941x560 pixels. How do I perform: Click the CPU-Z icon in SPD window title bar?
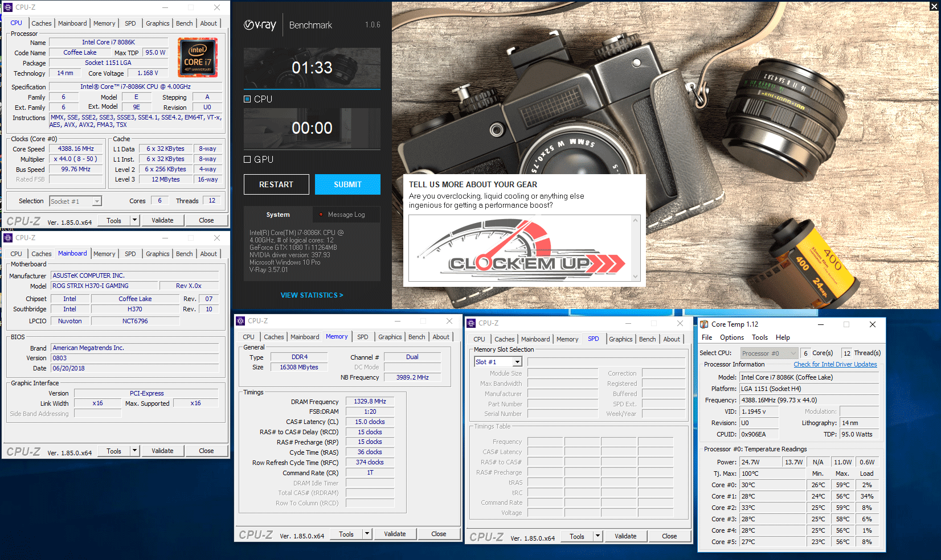(471, 323)
